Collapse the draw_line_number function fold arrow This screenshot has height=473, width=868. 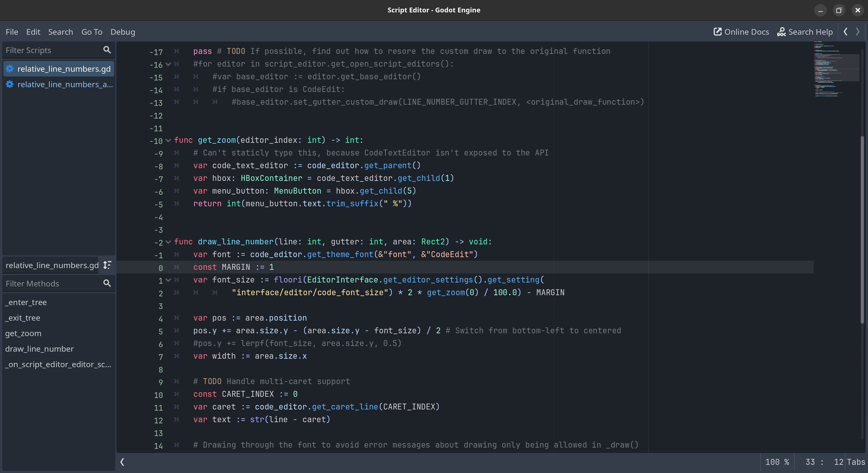coord(168,242)
